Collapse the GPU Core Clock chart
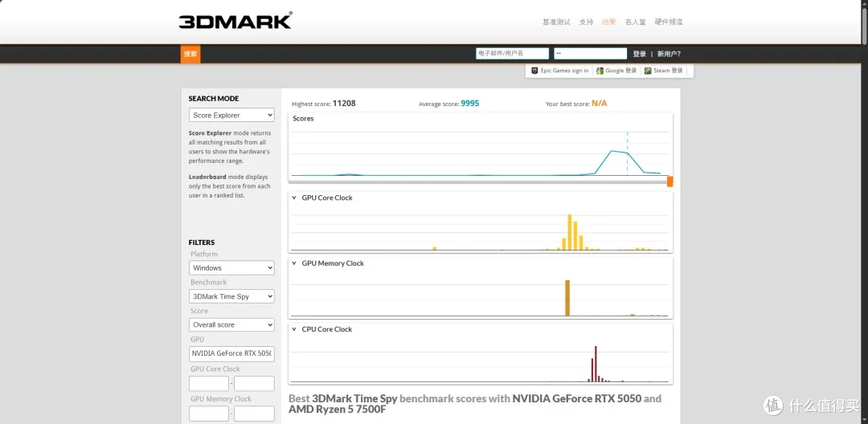This screenshot has height=424, width=868. click(294, 198)
